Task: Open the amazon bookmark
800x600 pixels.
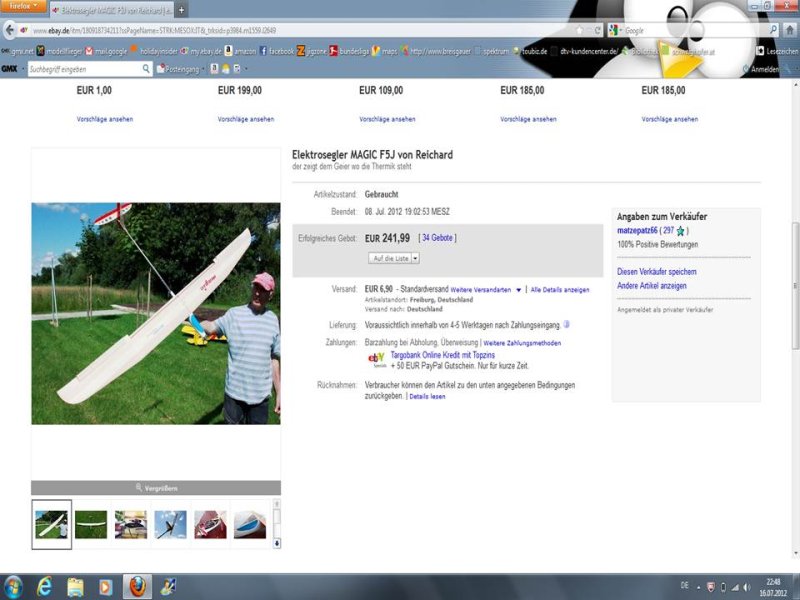Action: (240, 51)
